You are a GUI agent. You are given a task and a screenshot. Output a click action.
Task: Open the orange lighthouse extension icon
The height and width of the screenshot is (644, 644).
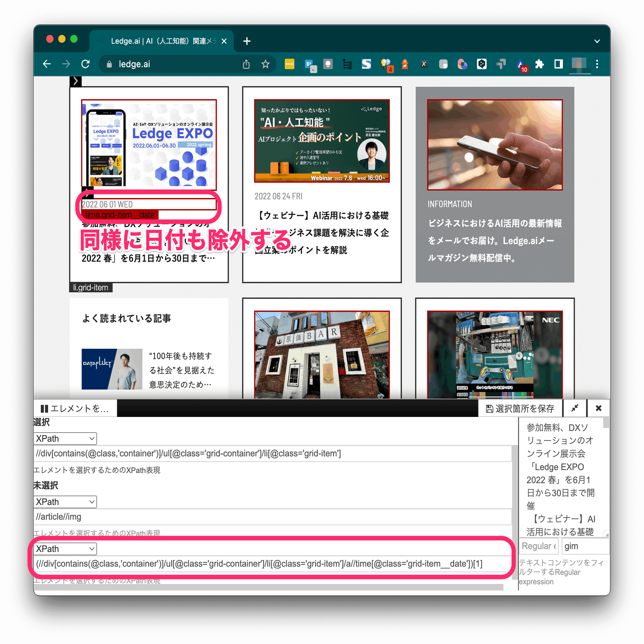[x=405, y=64]
